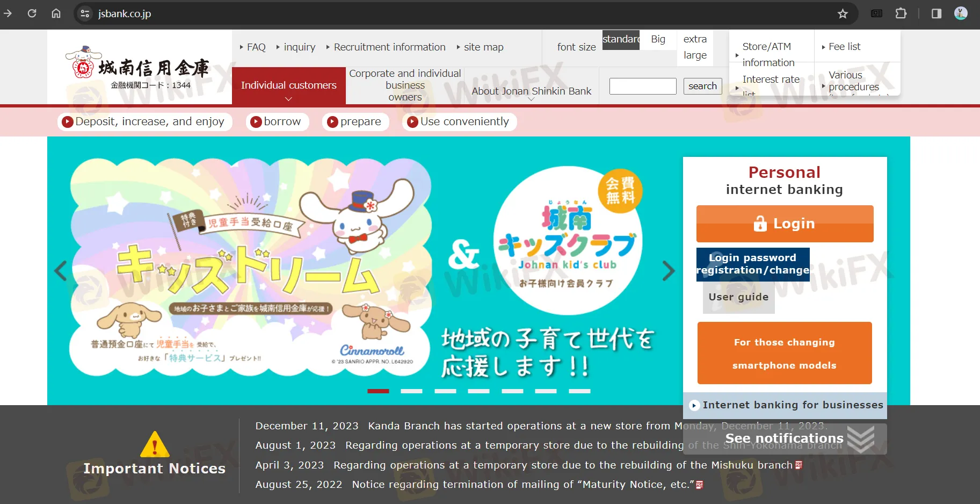Image resolution: width=980 pixels, height=504 pixels.
Task: Expand About Jonan Shinkin Bank menu
Action: pyautogui.click(x=531, y=91)
